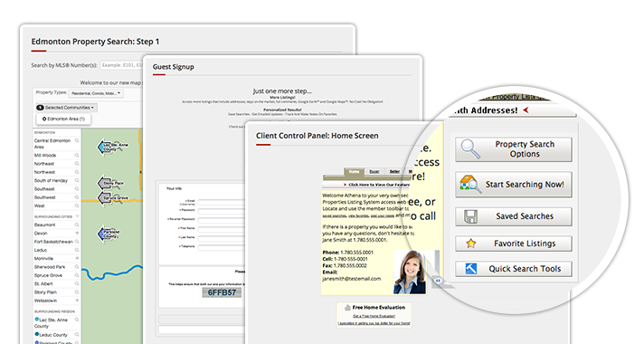Click the magnifier icon on Property Search Options
Viewport: 644px width, 344px height.
470,148
